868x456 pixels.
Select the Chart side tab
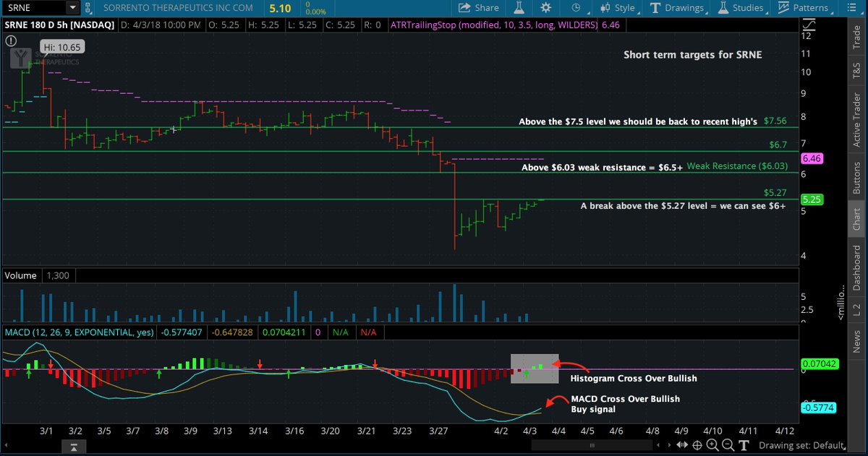click(x=856, y=220)
